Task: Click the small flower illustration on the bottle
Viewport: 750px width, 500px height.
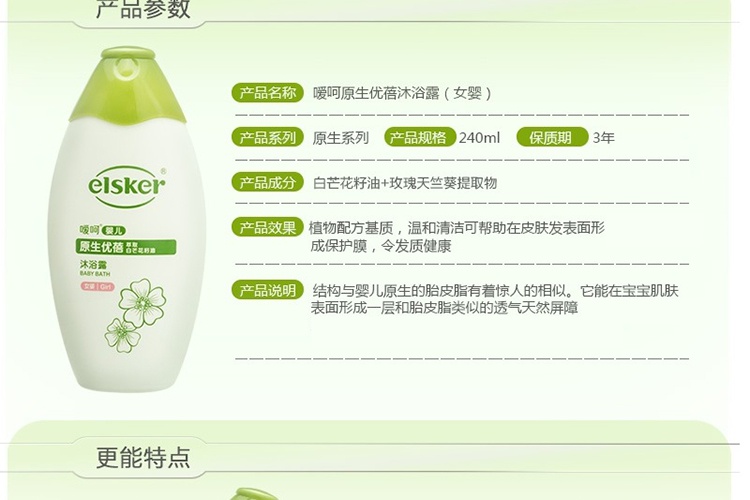Action: coord(122,334)
